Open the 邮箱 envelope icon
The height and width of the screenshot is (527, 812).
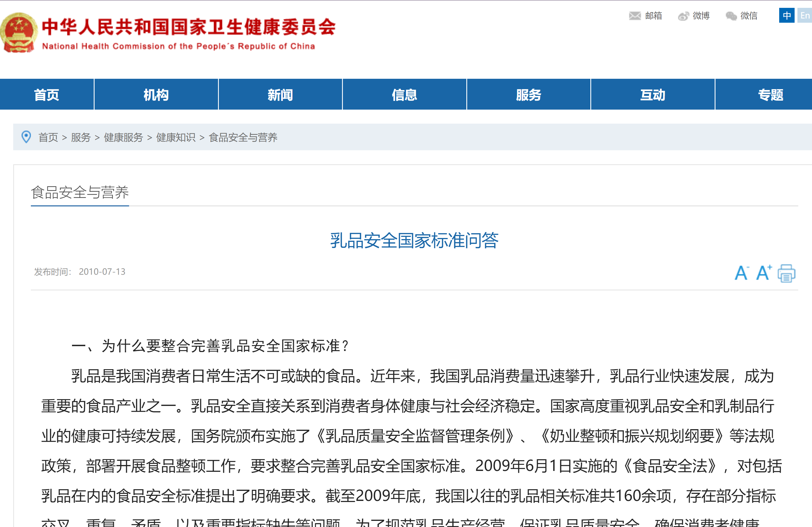[635, 16]
